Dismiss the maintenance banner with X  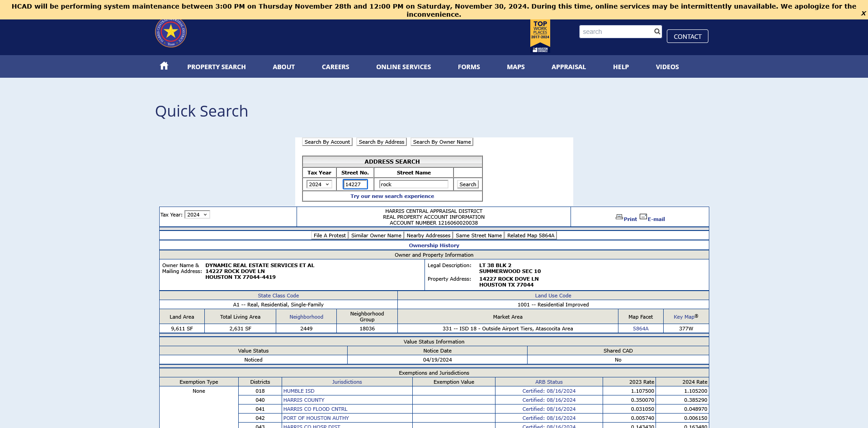pos(863,14)
